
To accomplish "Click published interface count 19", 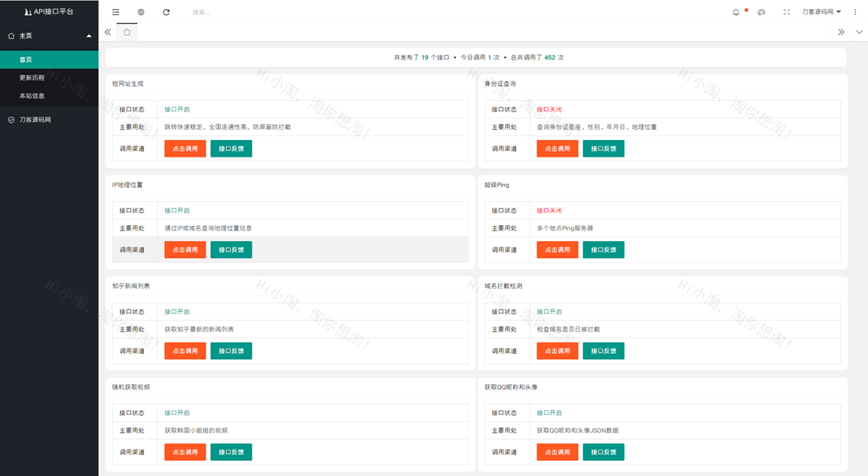I will [x=425, y=57].
